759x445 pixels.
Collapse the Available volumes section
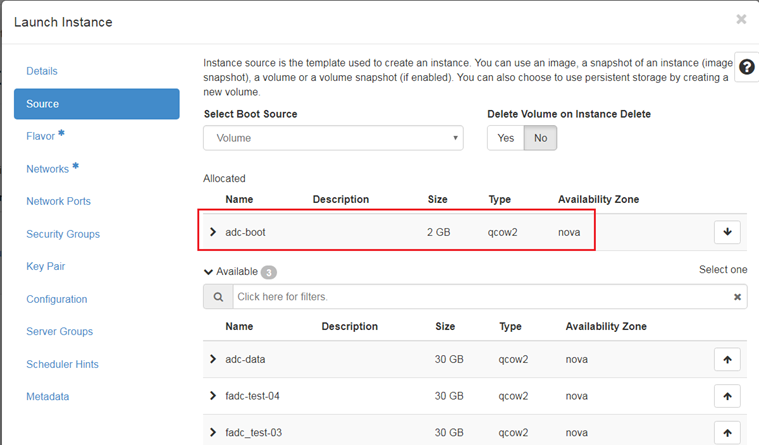pos(208,271)
